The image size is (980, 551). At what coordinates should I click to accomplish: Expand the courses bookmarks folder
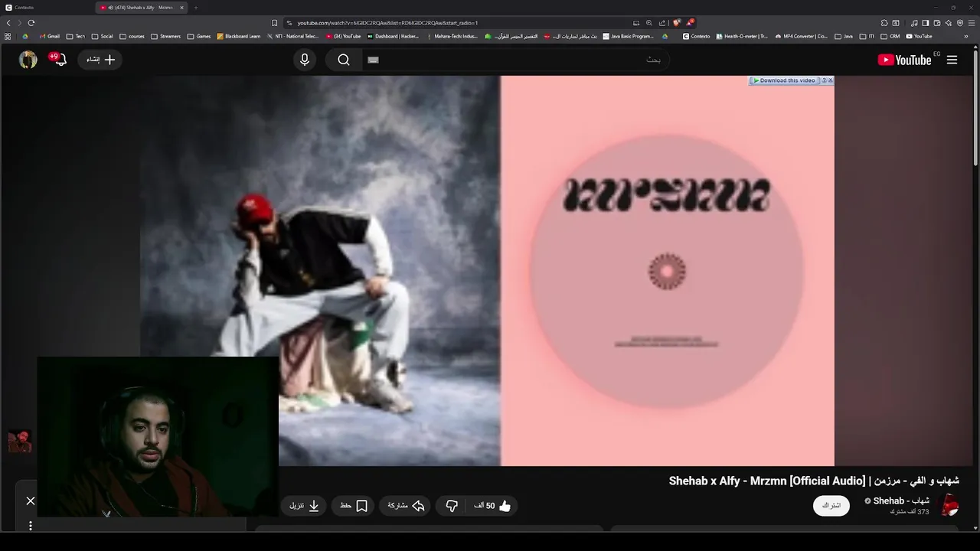tap(132, 36)
